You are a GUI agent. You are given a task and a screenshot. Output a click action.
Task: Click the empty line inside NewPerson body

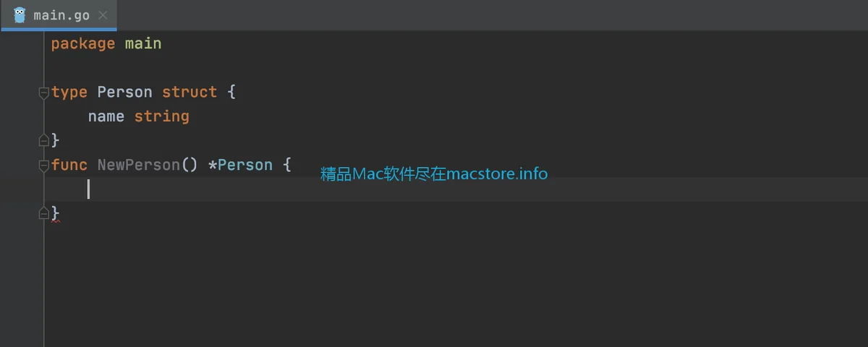click(456, 189)
